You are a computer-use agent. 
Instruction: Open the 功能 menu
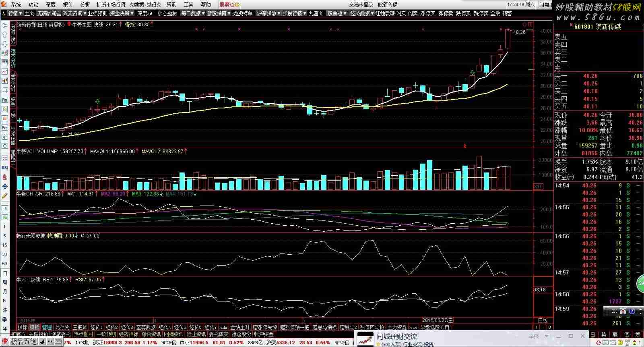coord(33,4)
